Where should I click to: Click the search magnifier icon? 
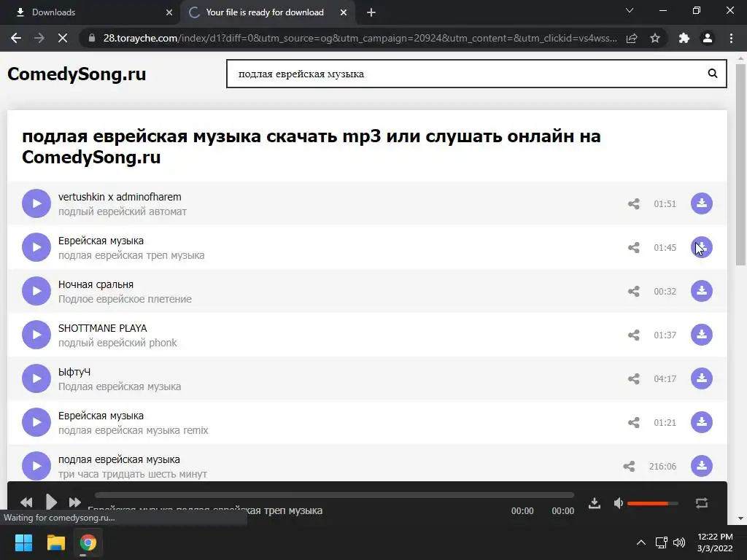click(712, 74)
